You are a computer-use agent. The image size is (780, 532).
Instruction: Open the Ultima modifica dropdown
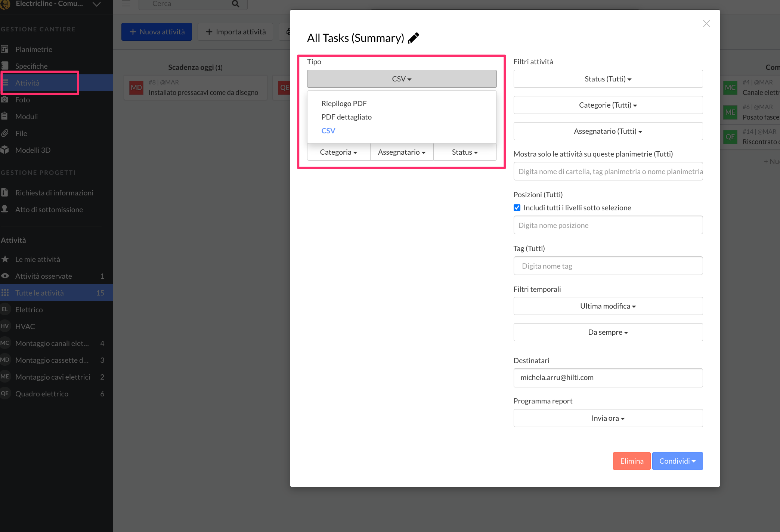point(608,306)
